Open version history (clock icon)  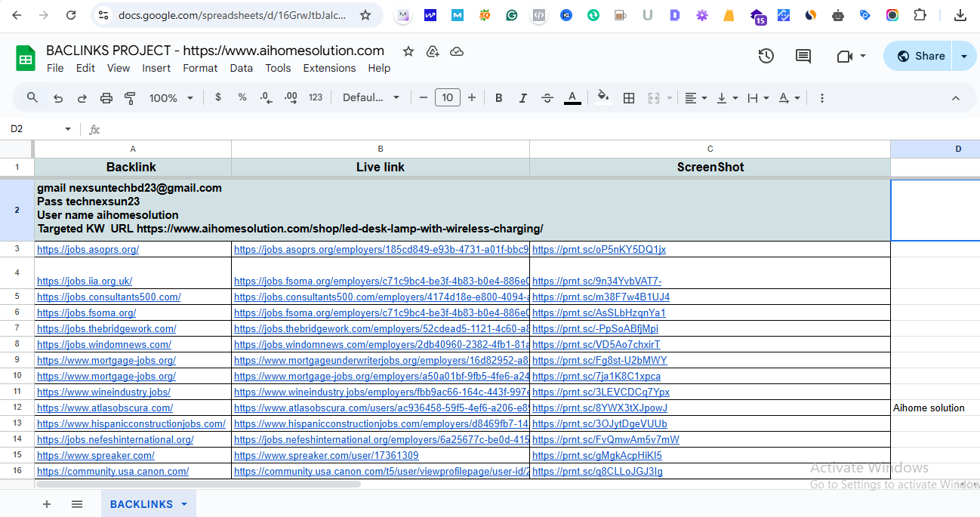pos(766,56)
